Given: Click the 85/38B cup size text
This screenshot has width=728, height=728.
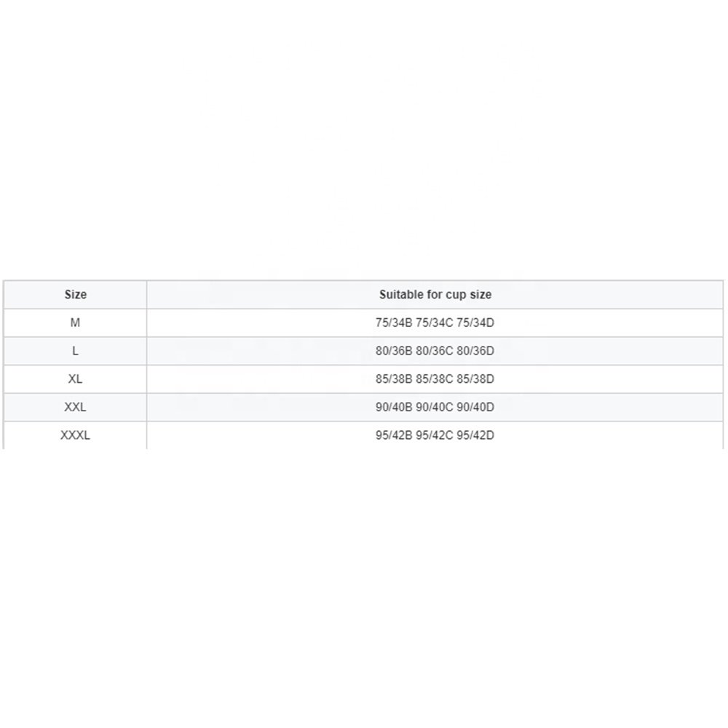Looking at the screenshot, I should click(394, 379).
